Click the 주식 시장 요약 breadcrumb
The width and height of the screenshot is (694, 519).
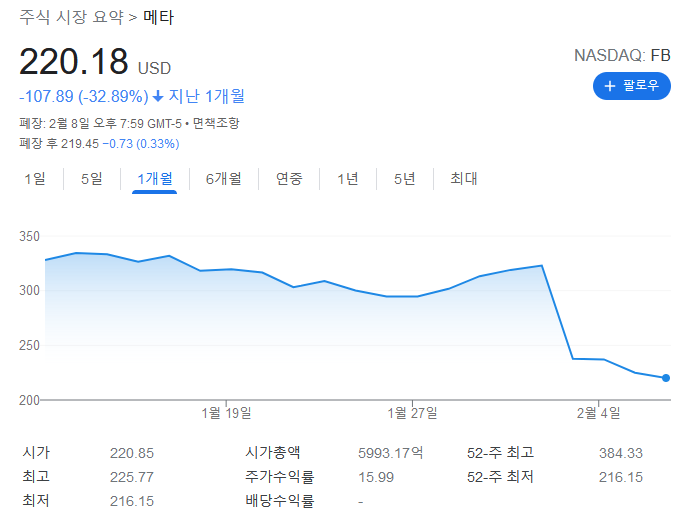tap(72, 18)
